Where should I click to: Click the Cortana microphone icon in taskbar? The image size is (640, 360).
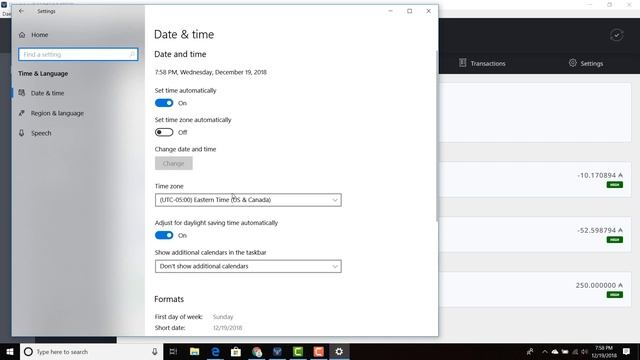[155, 351]
